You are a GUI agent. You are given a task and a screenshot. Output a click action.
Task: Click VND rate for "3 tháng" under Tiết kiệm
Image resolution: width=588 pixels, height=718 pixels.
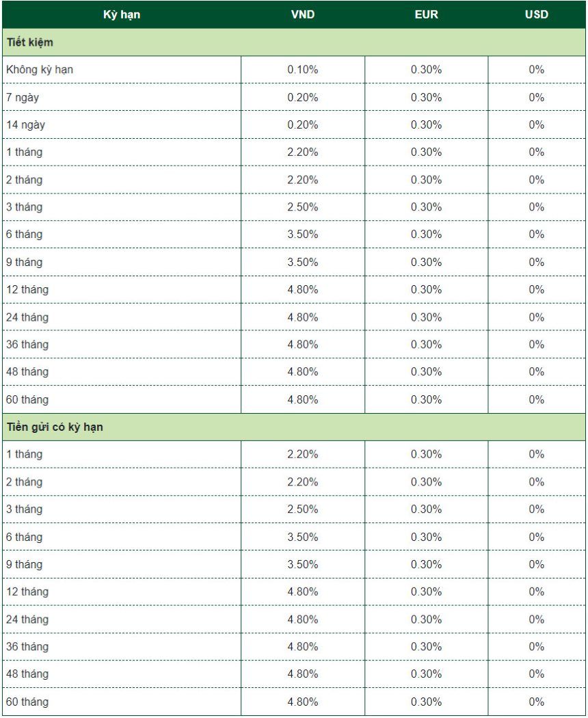coord(303,207)
